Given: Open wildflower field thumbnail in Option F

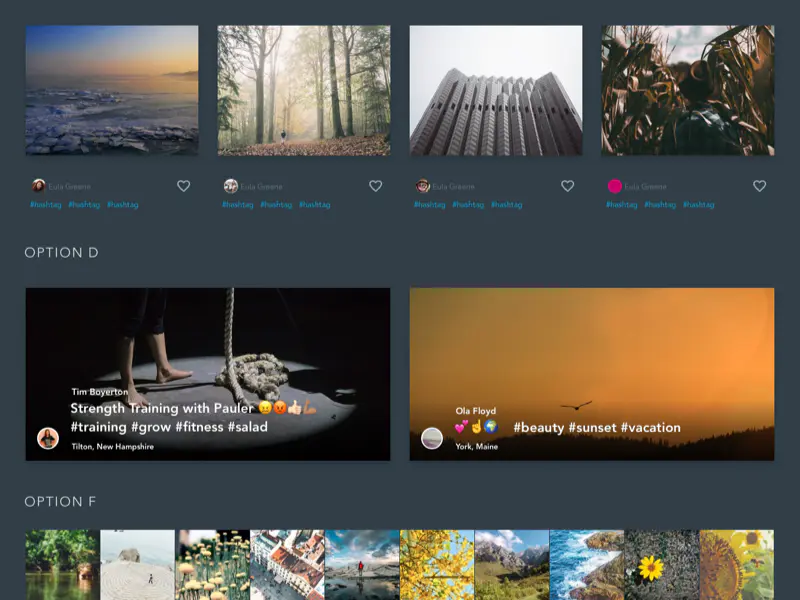Looking at the screenshot, I should point(212,565).
